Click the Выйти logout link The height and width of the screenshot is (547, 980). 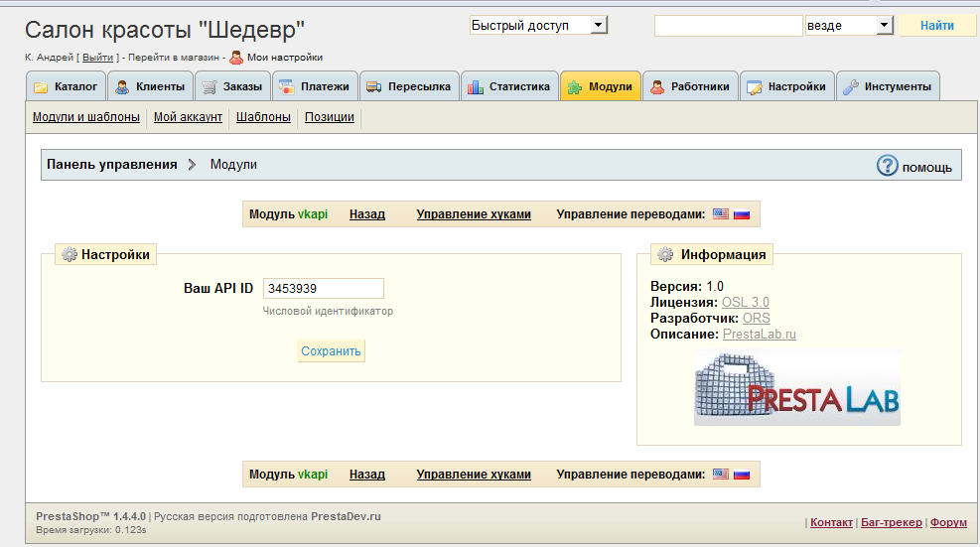click(97, 58)
